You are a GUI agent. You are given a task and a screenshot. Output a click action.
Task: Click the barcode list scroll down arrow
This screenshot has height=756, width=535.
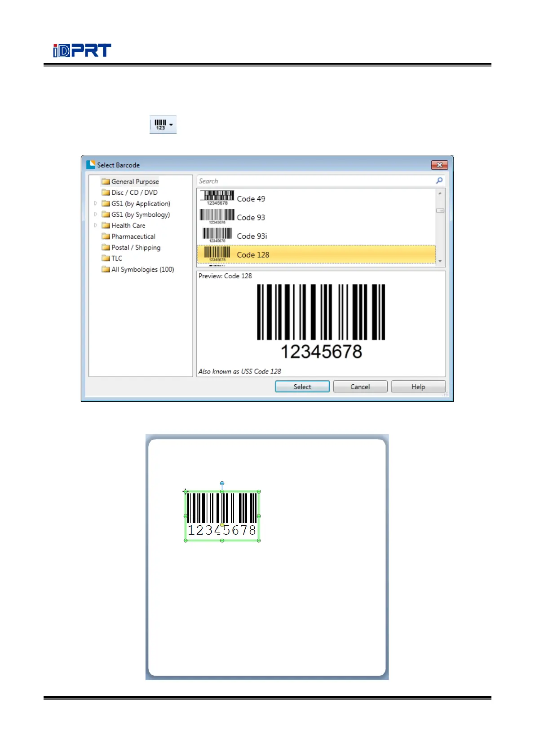[x=440, y=261]
